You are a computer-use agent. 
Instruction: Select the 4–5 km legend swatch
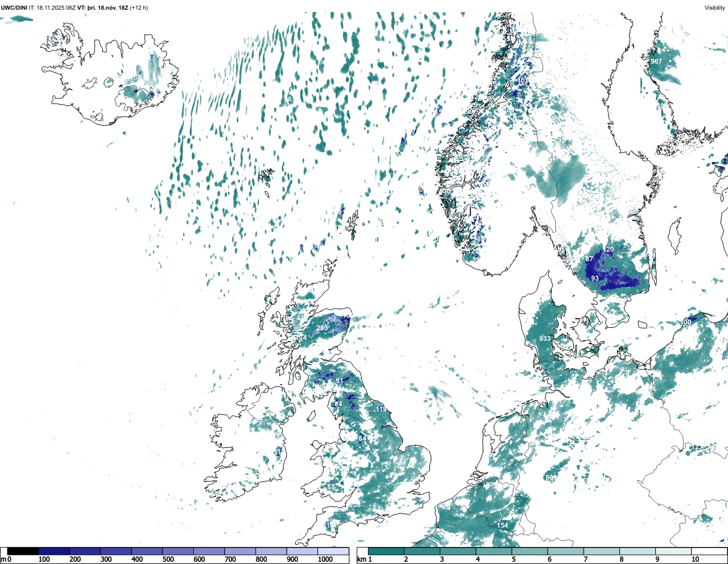(494, 551)
